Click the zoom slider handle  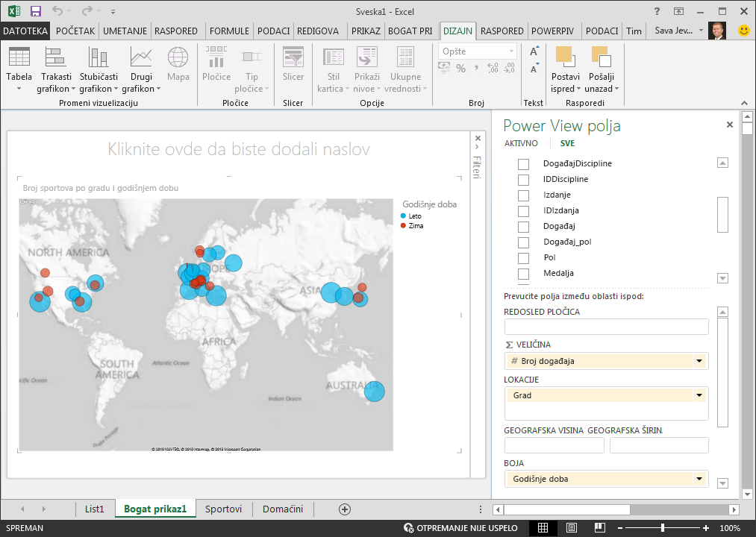point(663,528)
